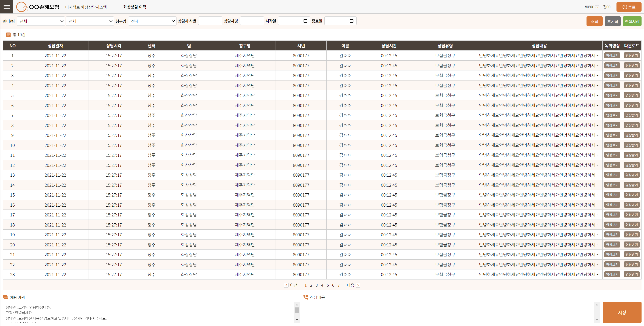Expand the 팀 dropdown next to 센터
The height and width of the screenshot is (326, 644).
[x=90, y=21]
